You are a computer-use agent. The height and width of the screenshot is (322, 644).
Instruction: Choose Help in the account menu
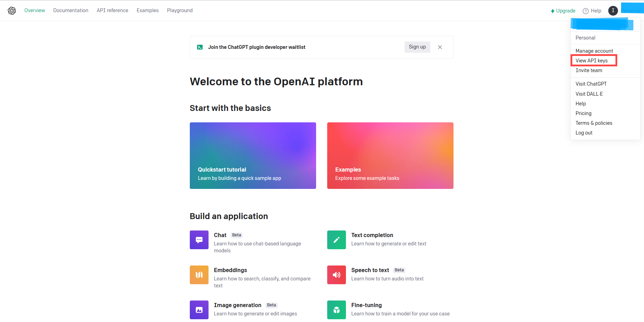[x=581, y=104]
